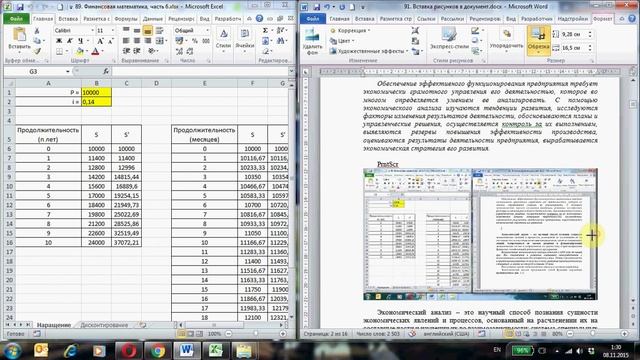Align text left in Excel
This screenshot has width=640, height=360.
(126, 41)
